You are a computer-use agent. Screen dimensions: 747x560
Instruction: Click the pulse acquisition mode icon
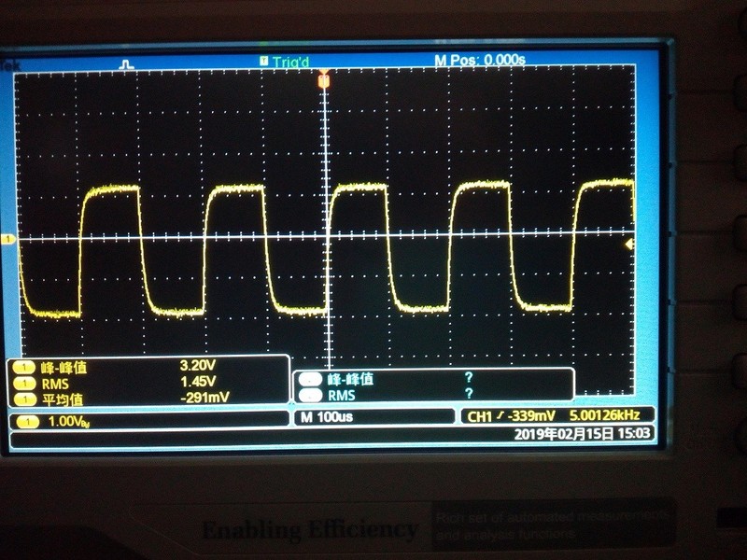coord(126,63)
